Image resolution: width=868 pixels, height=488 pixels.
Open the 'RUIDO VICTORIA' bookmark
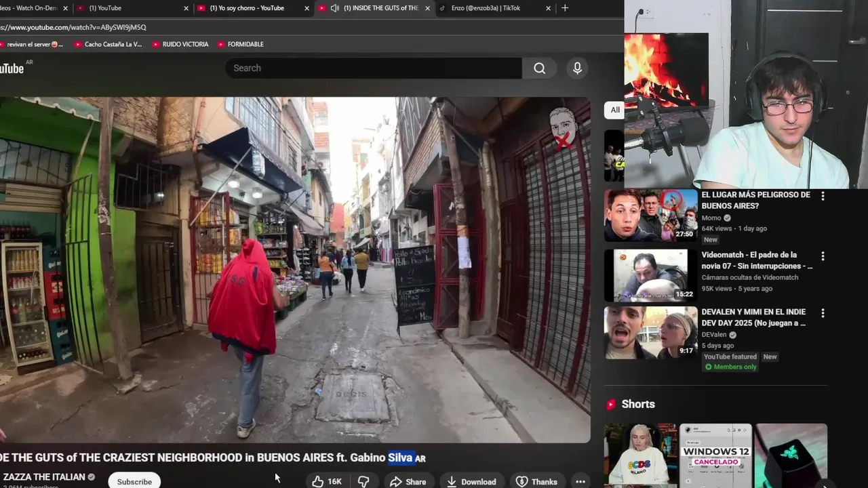point(180,44)
